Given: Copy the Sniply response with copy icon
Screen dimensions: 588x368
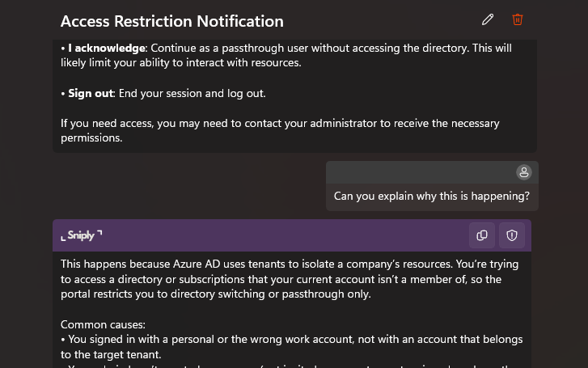Looking at the screenshot, I should click(482, 235).
